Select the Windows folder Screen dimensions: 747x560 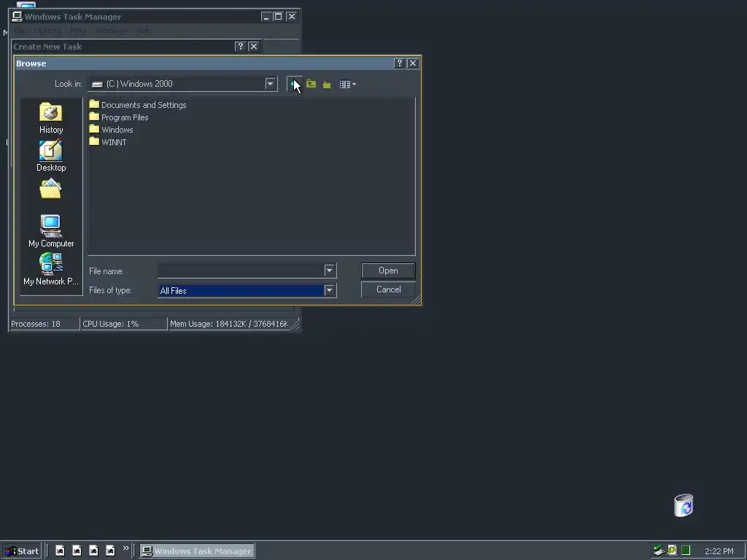coord(111,130)
